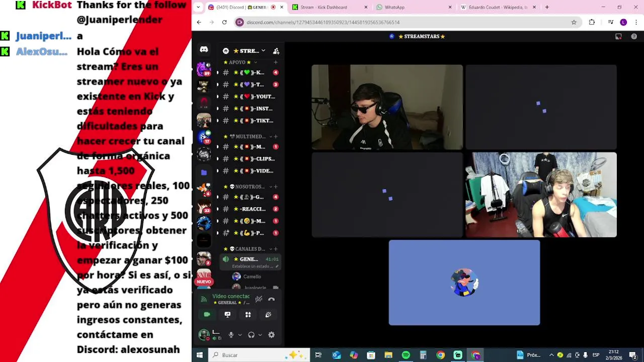Open Discord inbox icon top right

point(618,36)
